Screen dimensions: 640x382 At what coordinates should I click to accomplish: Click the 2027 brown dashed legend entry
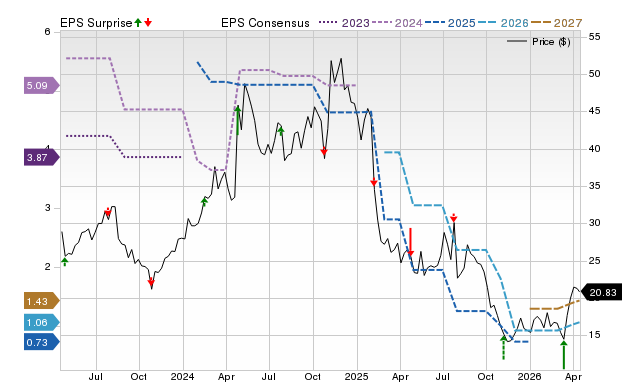[556, 23]
